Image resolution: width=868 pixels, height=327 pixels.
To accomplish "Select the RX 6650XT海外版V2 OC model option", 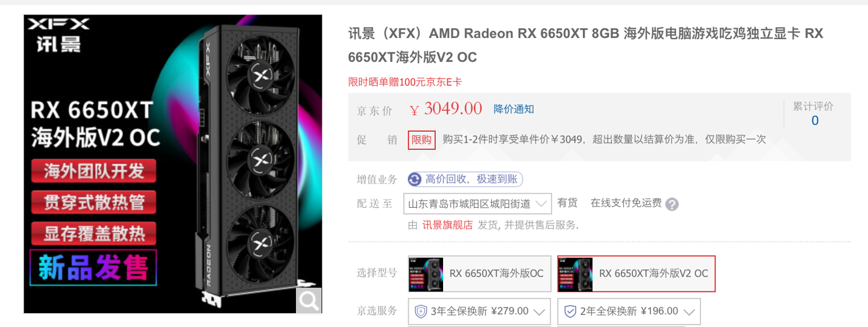I will (636, 273).
